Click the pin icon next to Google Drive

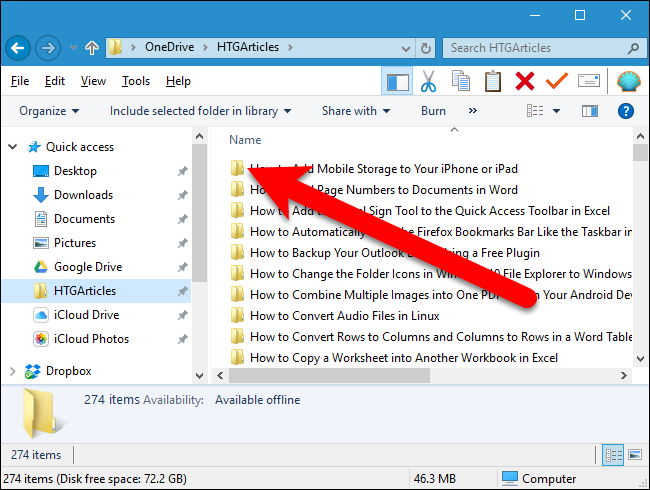(x=183, y=267)
